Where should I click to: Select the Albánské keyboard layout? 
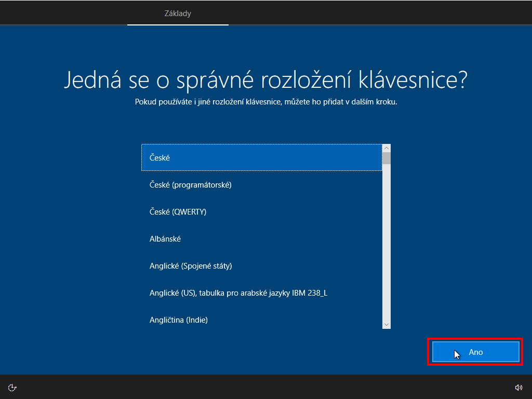point(262,239)
